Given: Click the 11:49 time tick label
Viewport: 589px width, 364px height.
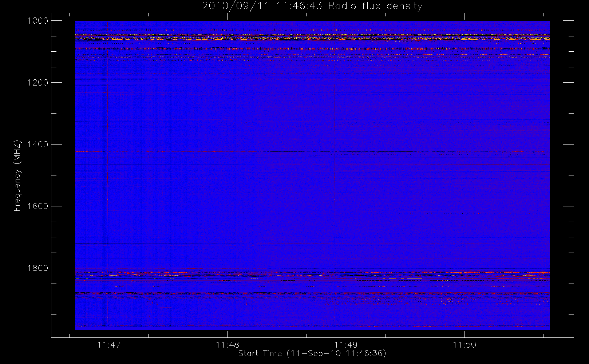Looking at the screenshot, I should click(346, 345).
